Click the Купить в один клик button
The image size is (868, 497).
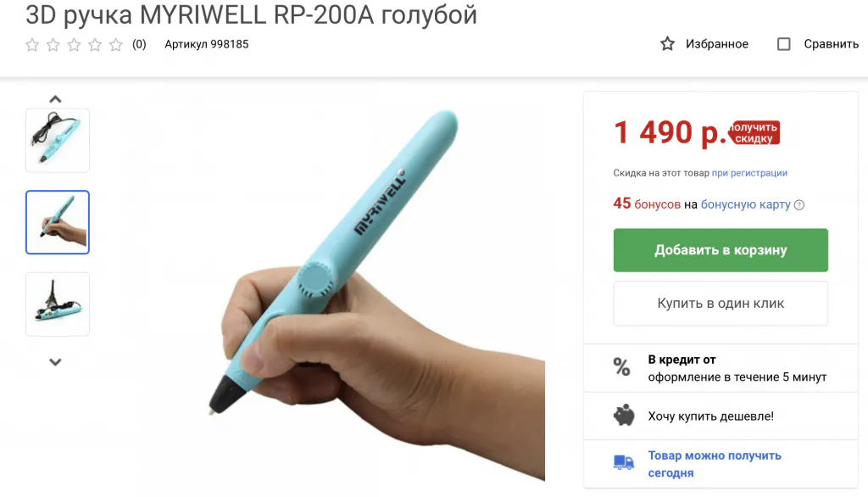[x=721, y=303]
